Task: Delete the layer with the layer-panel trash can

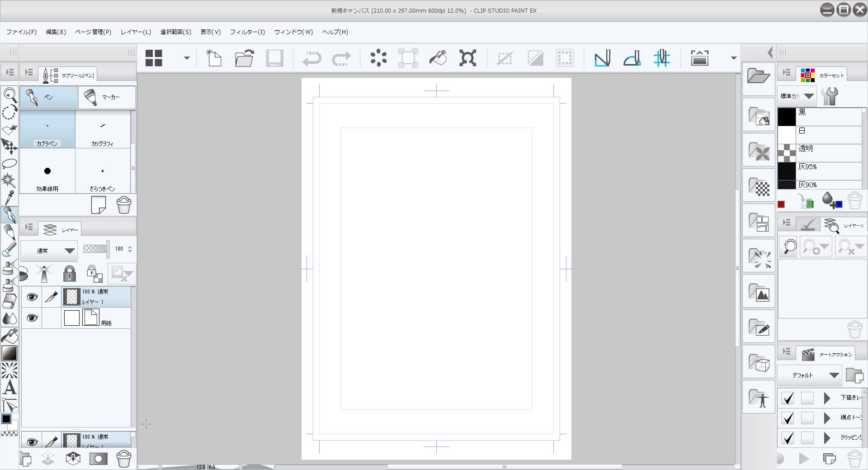Action: coord(123,459)
